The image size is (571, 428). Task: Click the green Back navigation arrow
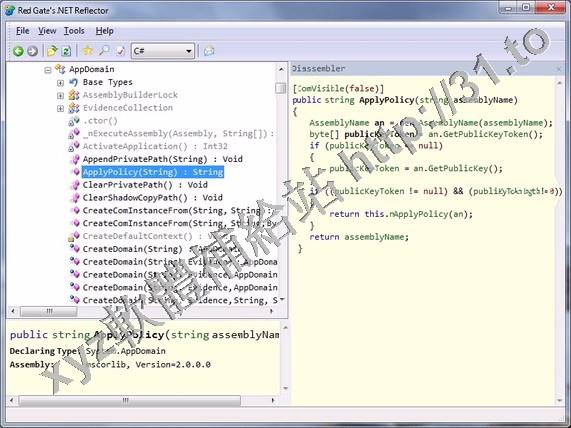pos(18,51)
